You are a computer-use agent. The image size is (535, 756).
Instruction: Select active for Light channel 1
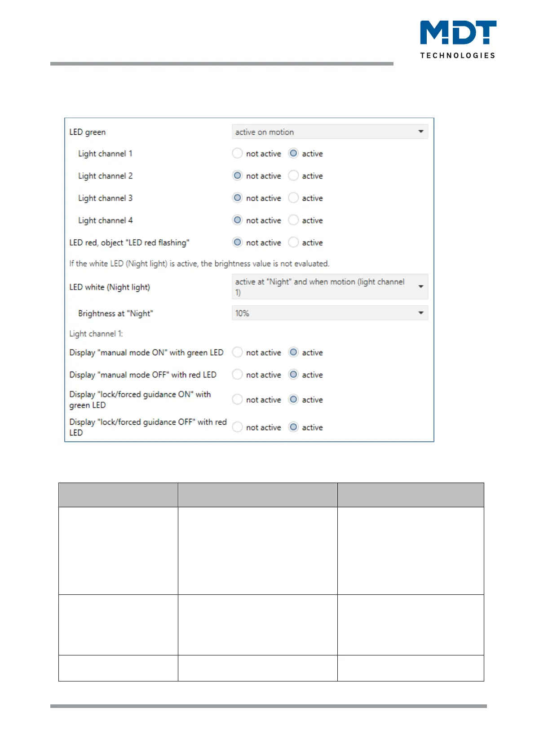click(293, 154)
